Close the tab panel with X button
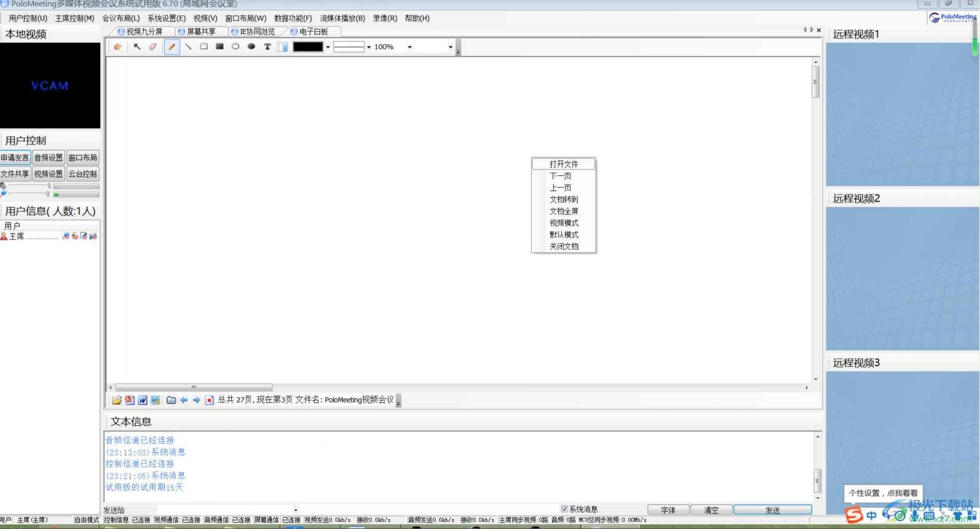Screen dimensions: 980x529 [x=819, y=29]
